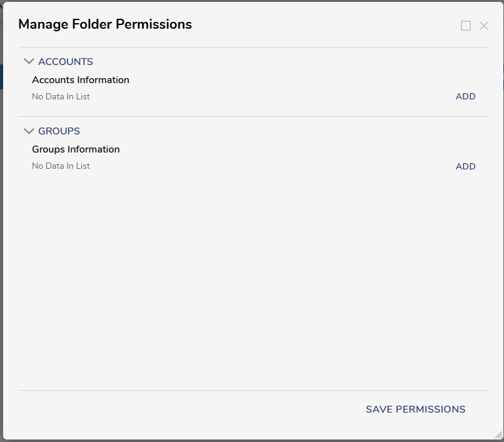
Task: Click the dimmed background beside the dialog
Action: click(x=1, y=225)
